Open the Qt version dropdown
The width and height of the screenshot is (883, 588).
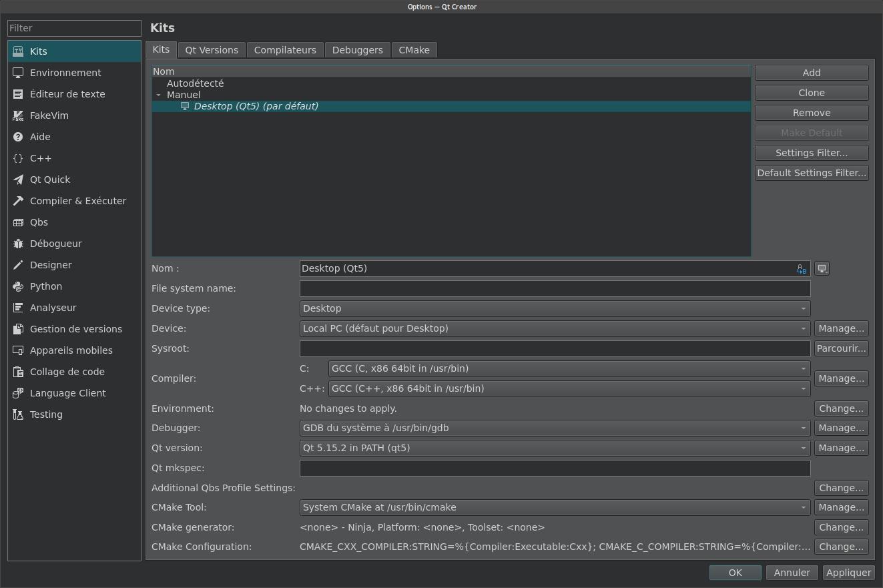[x=555, y=448]
